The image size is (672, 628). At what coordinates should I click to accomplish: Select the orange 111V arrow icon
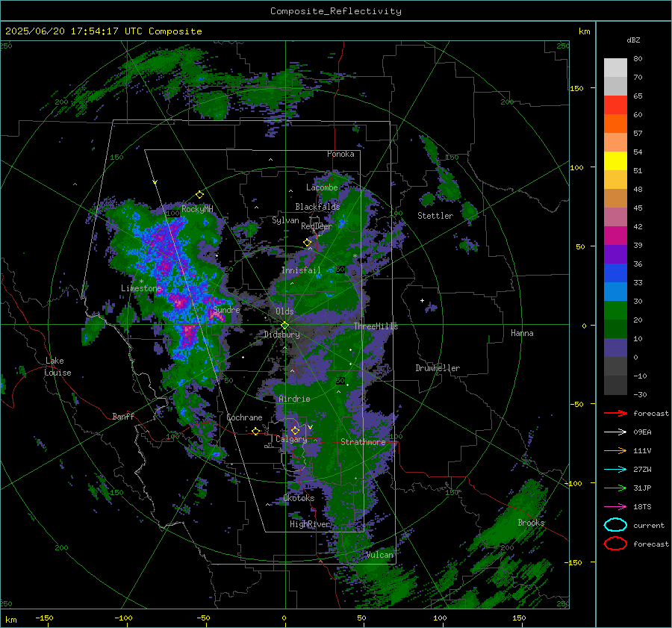(615, 450)
